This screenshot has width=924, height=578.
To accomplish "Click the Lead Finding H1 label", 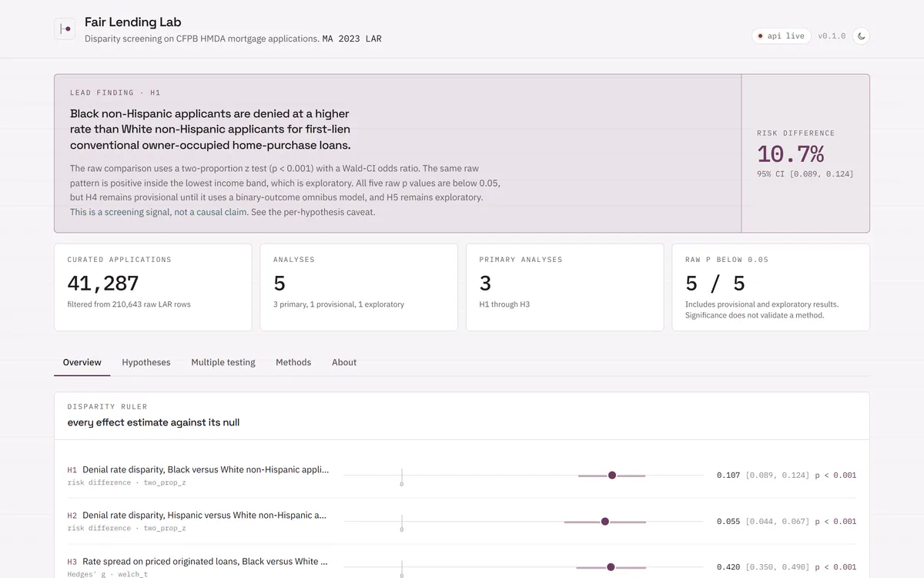I will point(115,92).
